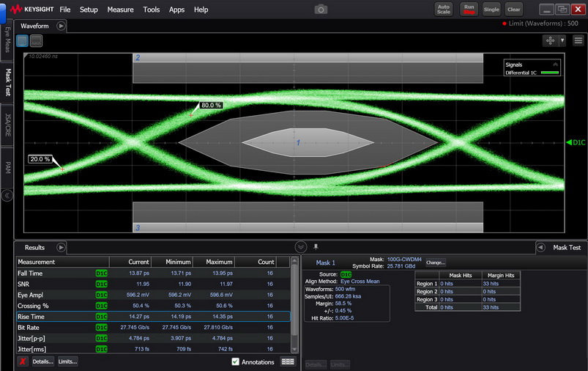The image size is (588, 371).
Task: Toggle the Run/Stop acquisition button
Action: click(469, 10)
